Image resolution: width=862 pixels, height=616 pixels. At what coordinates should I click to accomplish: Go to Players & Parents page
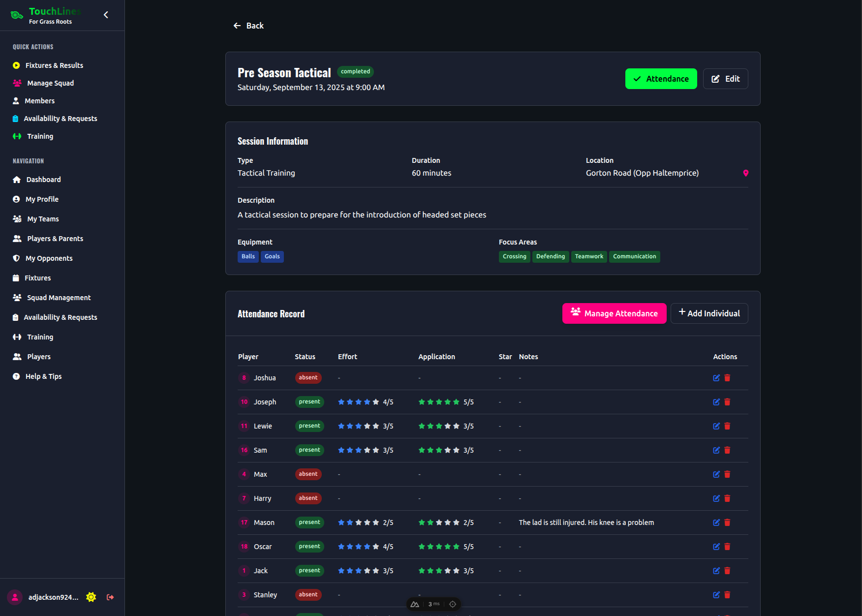pyautogui.click(x=54, y=238)
